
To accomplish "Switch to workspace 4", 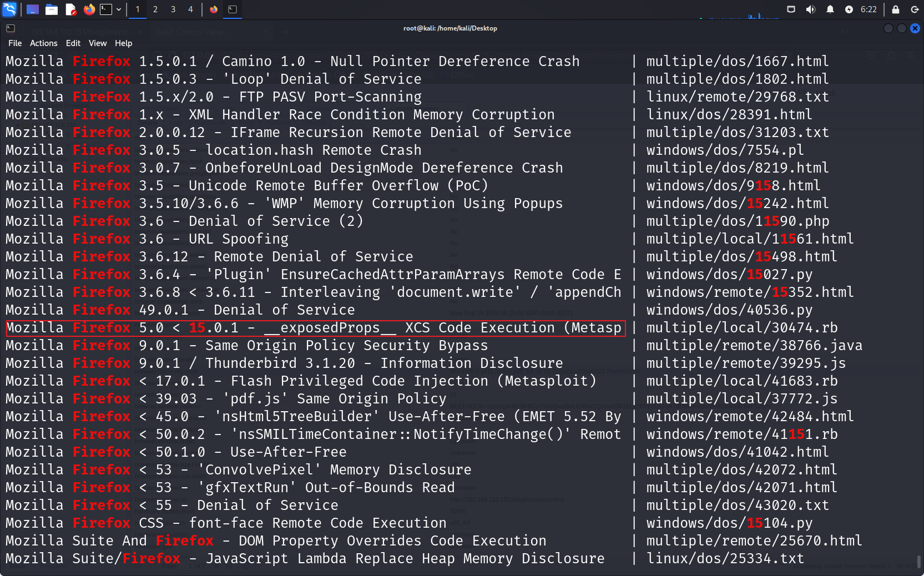I will (190, 9).
